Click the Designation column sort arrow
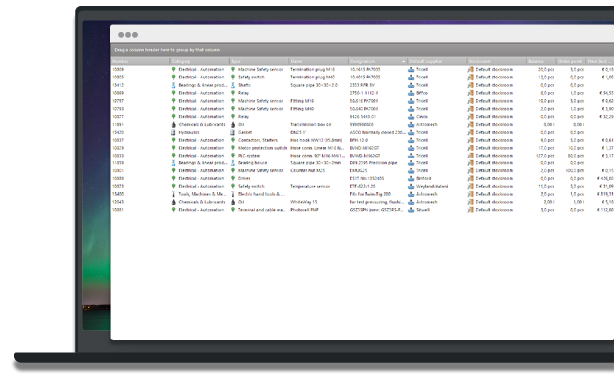 (x=403, y=61)
